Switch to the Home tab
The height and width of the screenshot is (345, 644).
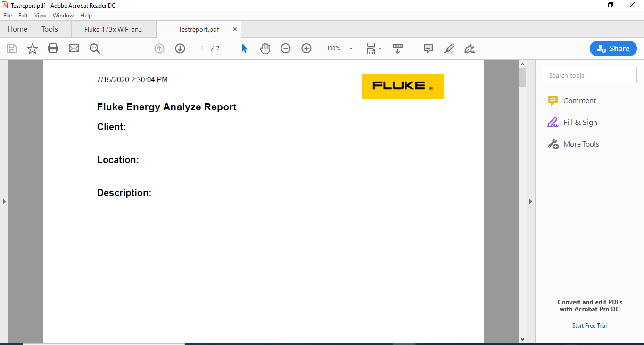17,29
